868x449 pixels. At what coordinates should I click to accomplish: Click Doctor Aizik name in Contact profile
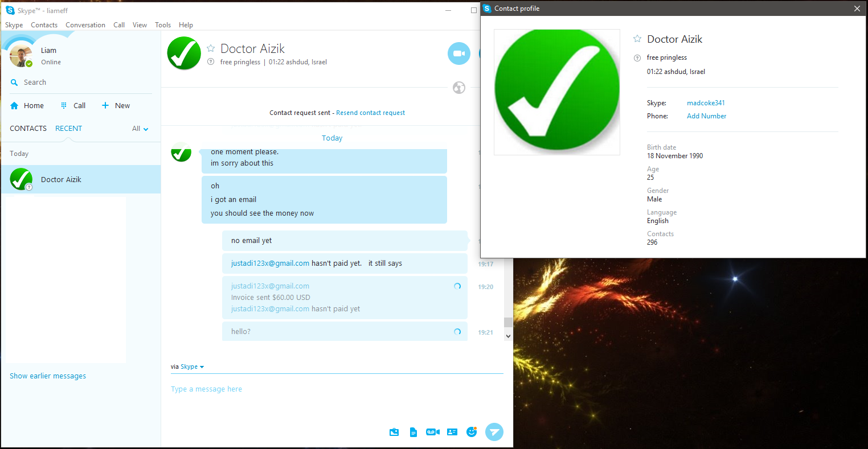(x=675, y=39)
